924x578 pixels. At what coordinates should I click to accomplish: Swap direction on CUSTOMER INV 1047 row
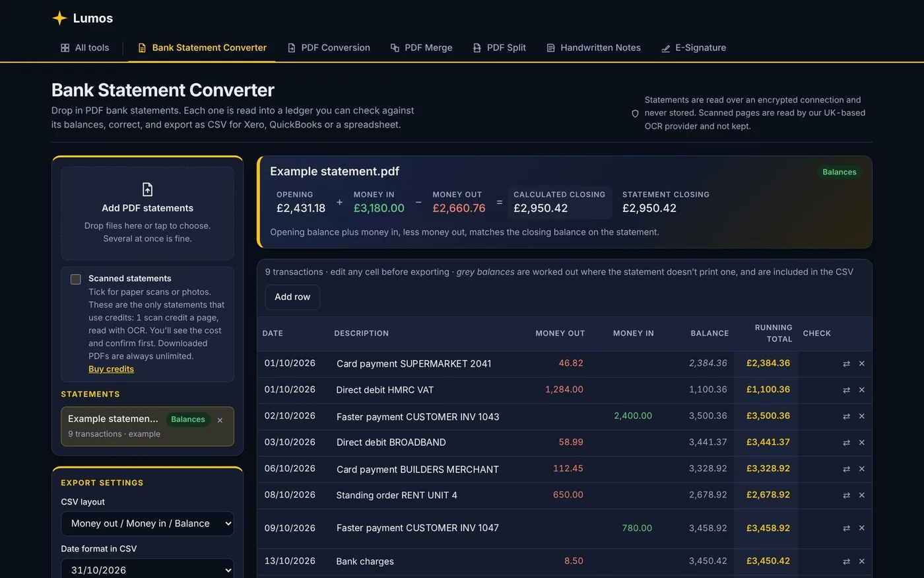click(x=846, y=528)
